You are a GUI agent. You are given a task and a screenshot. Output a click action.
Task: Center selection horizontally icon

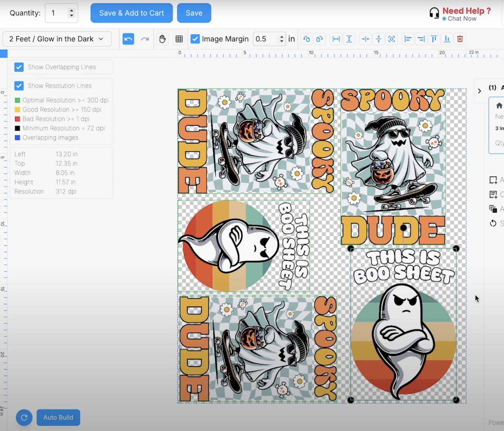[x=365, y=39]
